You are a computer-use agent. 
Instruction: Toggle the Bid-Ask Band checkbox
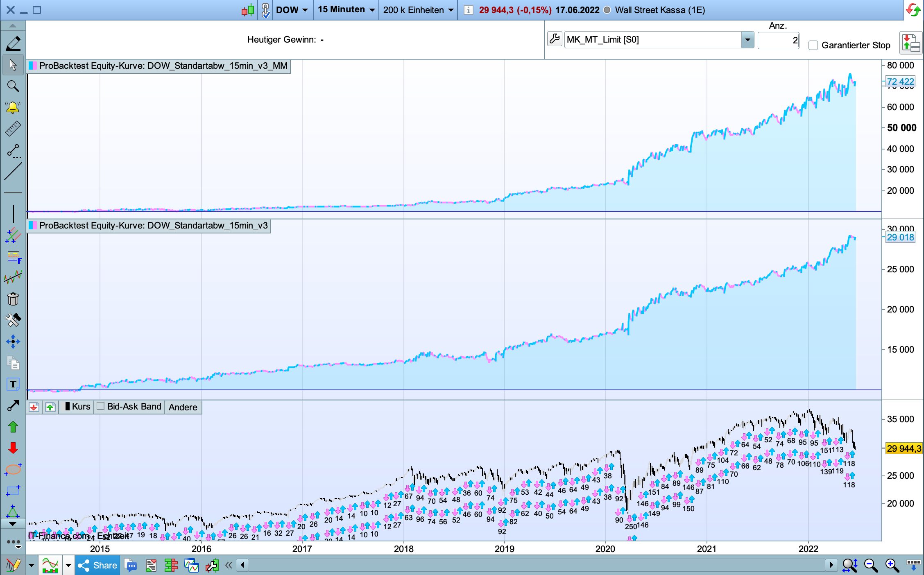tap(100, 406)
